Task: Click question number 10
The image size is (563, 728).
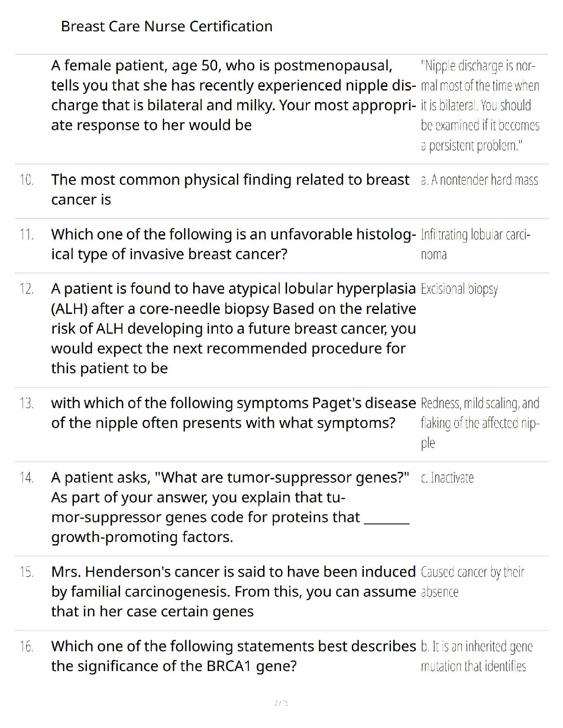Action: pyautogui.click(x=27, y=180)
